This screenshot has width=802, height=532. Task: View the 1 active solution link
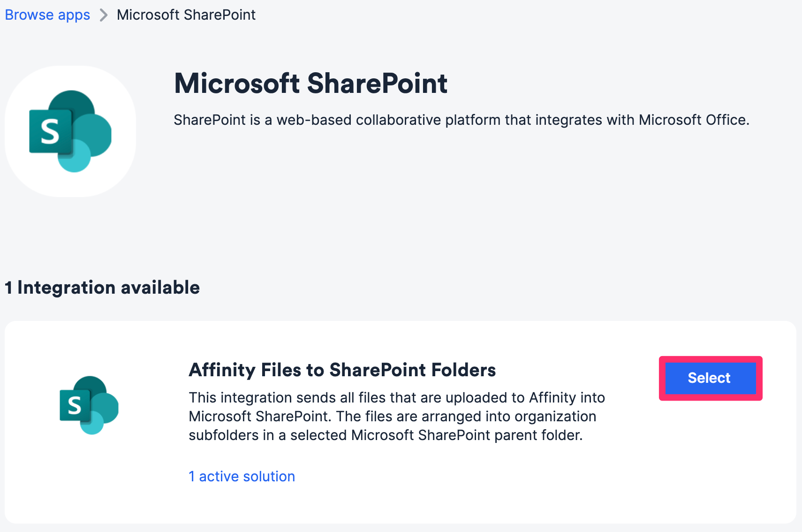click(x=242, y=476)
